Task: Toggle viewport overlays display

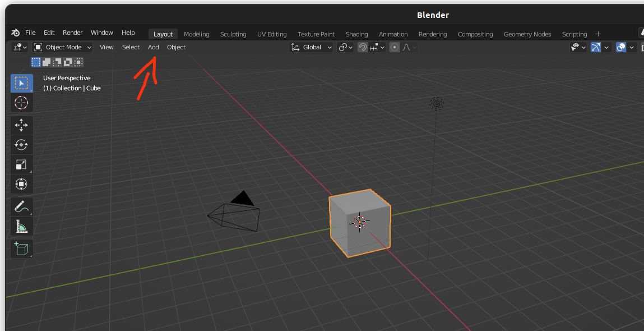Action: (x=621, y=47)
